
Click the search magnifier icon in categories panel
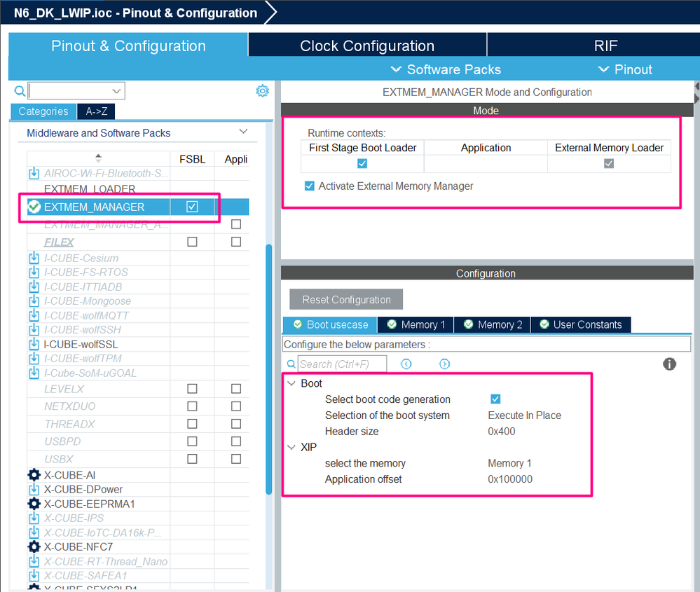tap(20, 91)
